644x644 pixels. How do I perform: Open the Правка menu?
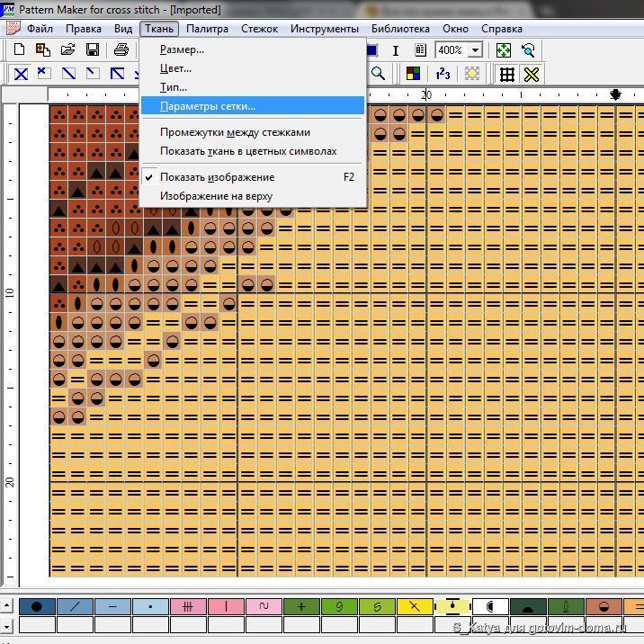click(84, 29)
